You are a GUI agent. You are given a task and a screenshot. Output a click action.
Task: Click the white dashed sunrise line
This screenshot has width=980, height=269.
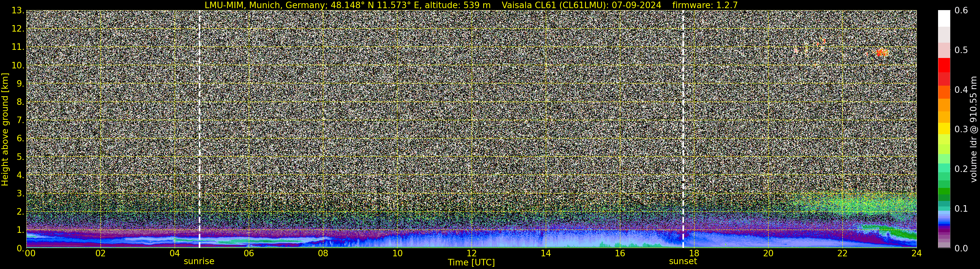(x=199, y=129)
